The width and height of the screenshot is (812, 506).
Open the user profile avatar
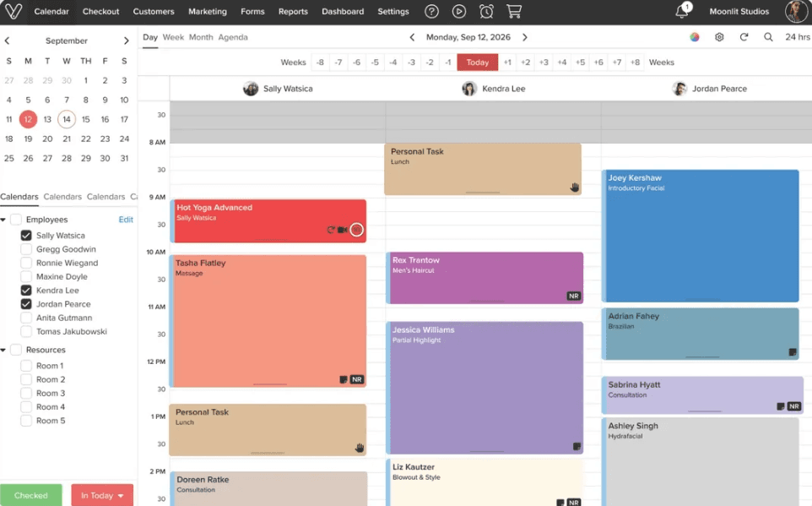tap(796, 12)
